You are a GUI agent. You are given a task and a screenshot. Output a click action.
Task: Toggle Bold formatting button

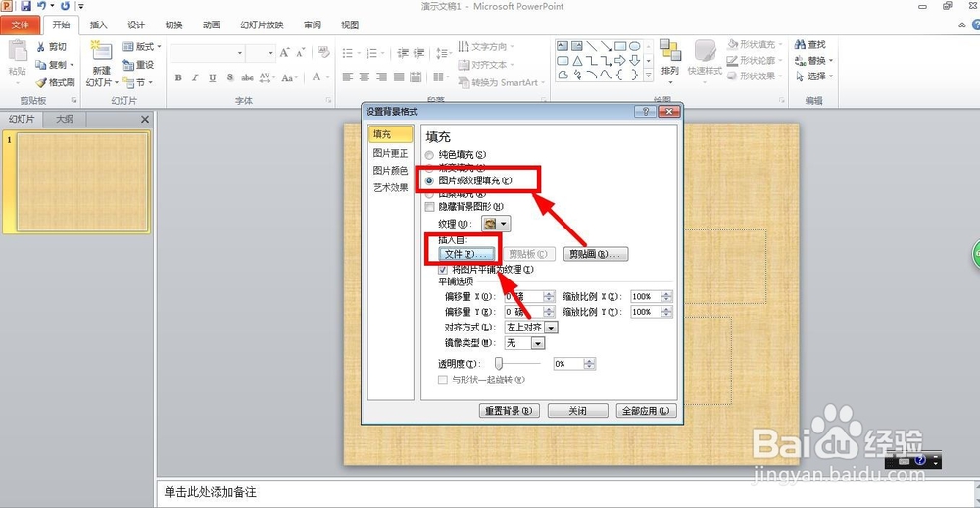click(178, 78)
